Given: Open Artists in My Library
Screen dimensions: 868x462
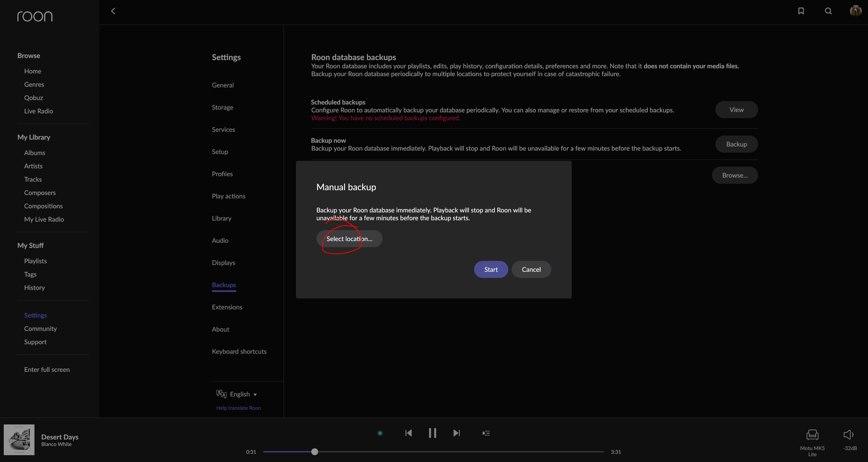Looking at the screenshot, I should click(x=33, y=166).
